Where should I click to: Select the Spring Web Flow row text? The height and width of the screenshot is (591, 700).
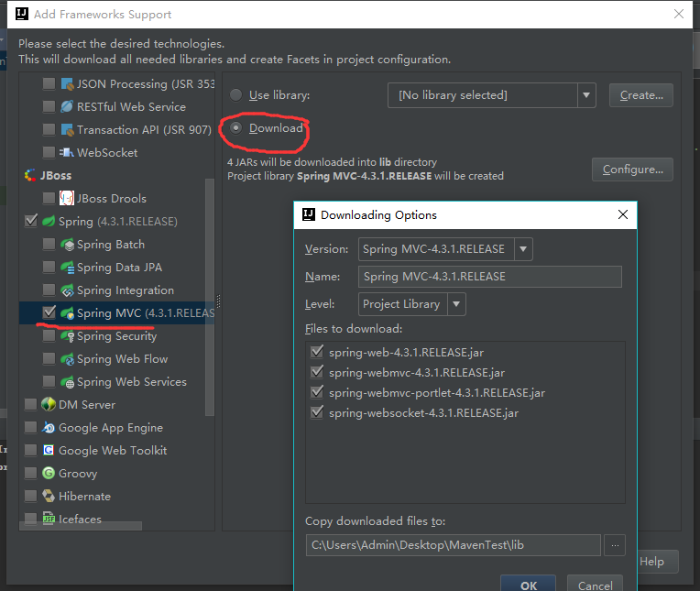pos(123,359)
